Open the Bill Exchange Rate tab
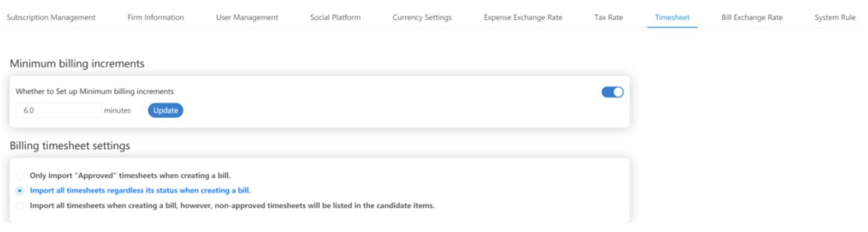The height and width of the screenshot is (232, 868). coord(752,18)
